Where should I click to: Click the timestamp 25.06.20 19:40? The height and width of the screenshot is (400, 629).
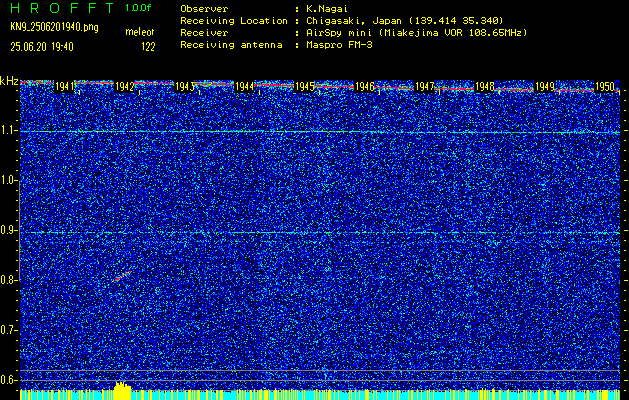coord(42,47)
